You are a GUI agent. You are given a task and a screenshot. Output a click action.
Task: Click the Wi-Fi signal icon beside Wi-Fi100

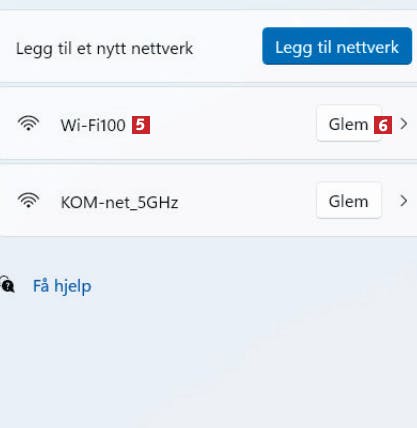click(x=28, y=123)
